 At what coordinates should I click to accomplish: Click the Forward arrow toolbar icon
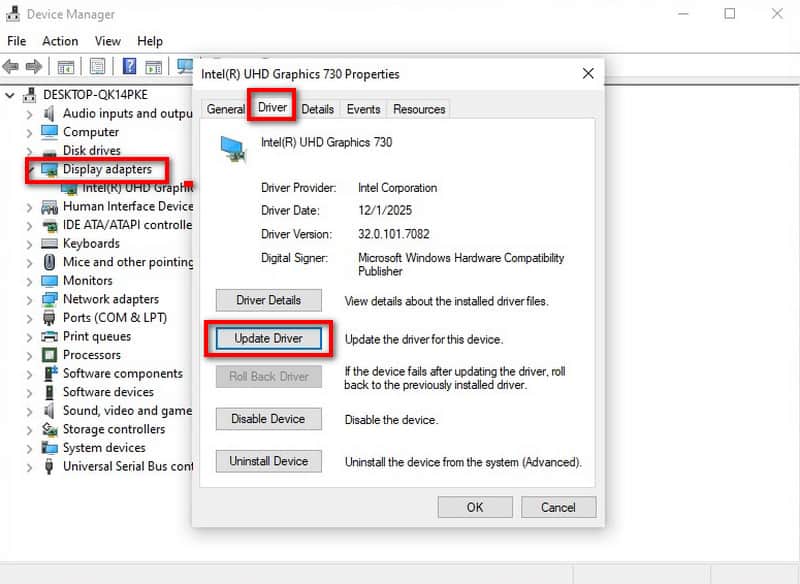tap(33, 67)
